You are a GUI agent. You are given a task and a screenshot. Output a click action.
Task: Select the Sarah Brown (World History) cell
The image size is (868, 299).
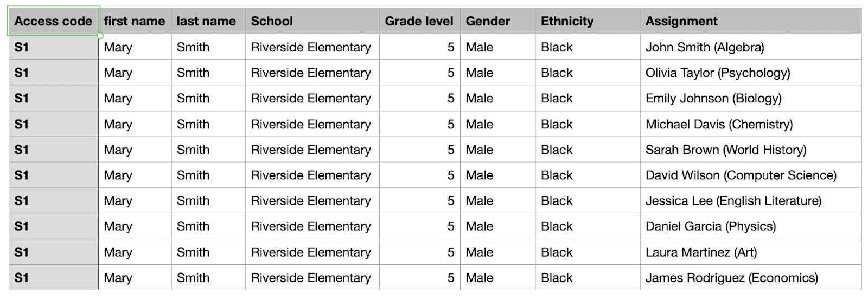click(751, 149)
